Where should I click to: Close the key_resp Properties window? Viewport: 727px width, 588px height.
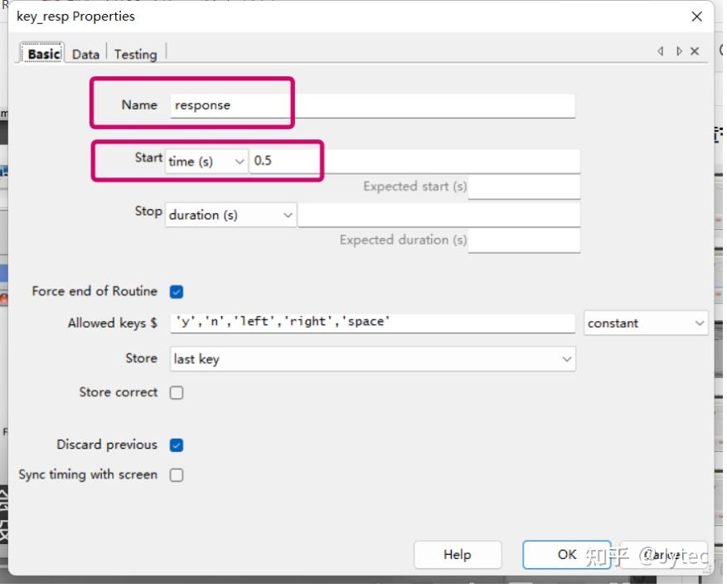point(697,17)
